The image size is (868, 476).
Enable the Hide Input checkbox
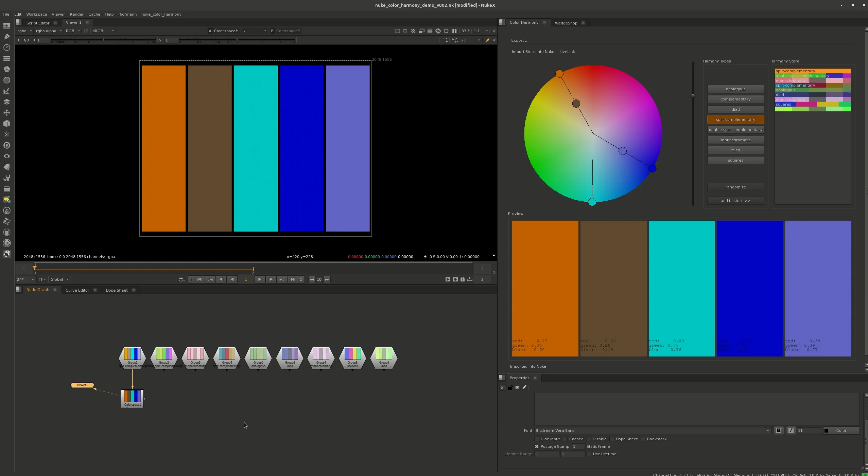point(537,439)
